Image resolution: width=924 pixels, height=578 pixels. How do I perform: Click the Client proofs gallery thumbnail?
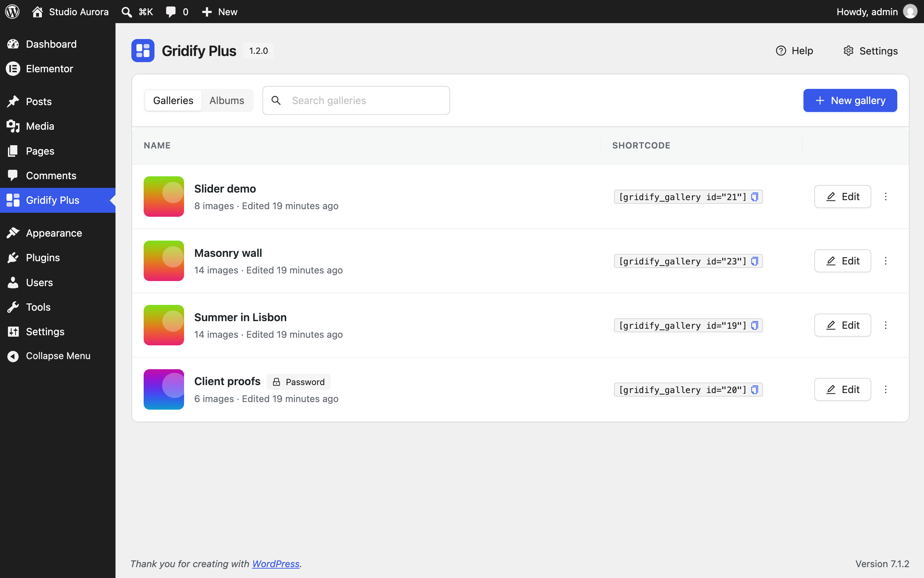pyautogui.click(x=164, y=389)
